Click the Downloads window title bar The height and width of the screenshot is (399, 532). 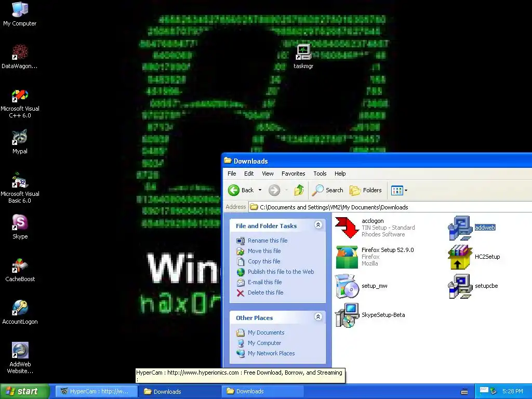coord(377,161)
